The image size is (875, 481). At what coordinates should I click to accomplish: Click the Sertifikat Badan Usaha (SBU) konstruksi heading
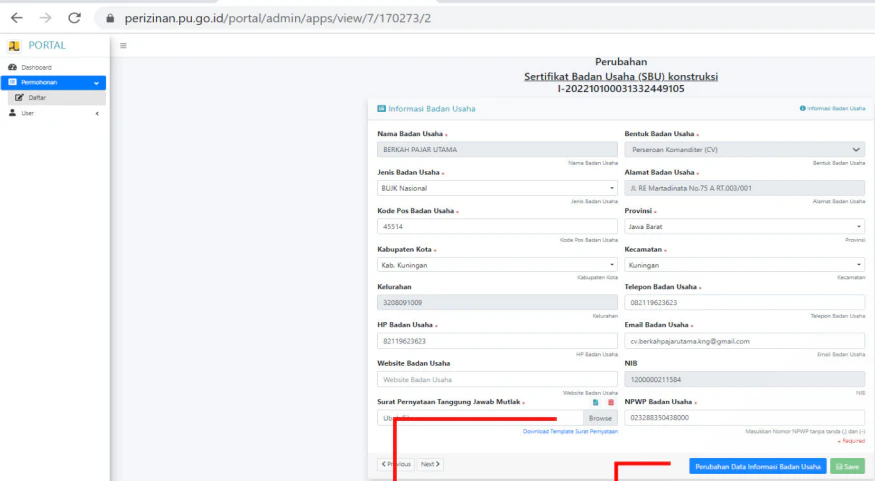point(621,76)
